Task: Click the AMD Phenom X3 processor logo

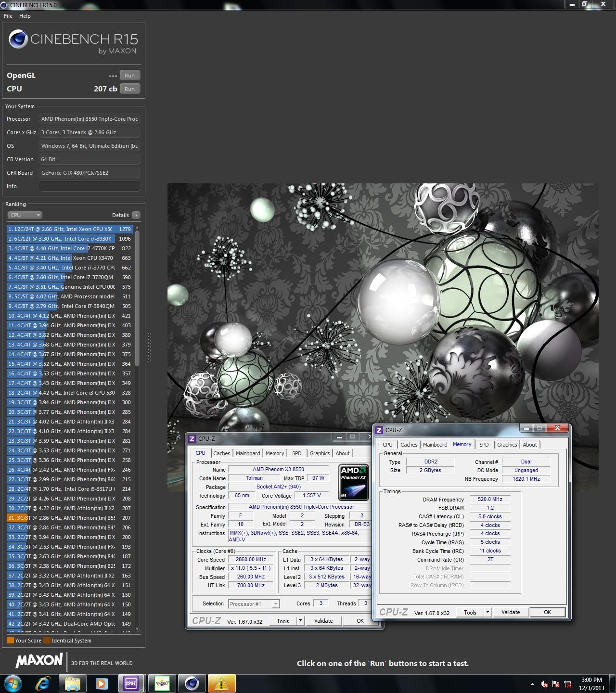Action: [354, 482]
